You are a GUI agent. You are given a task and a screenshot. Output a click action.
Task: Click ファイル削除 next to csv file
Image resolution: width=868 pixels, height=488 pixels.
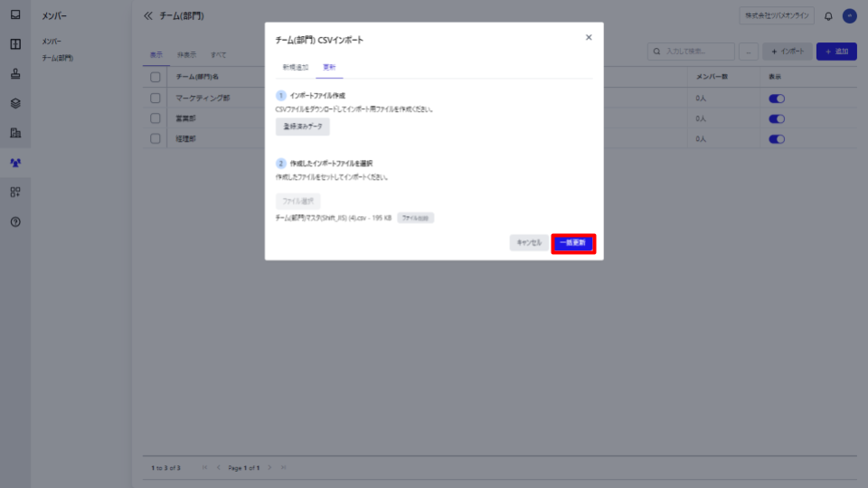pos(415,218)
